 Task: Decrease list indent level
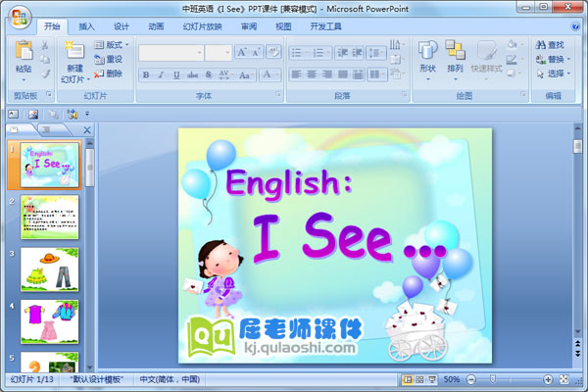point(342,53)
